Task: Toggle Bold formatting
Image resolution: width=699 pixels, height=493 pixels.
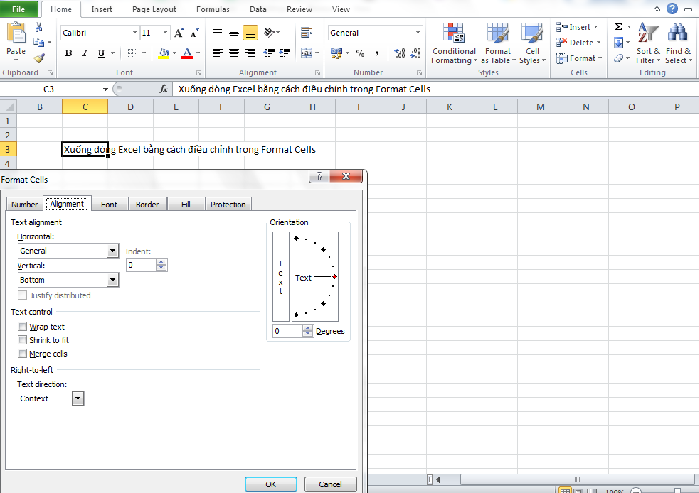Action: (x=69, y=53)
